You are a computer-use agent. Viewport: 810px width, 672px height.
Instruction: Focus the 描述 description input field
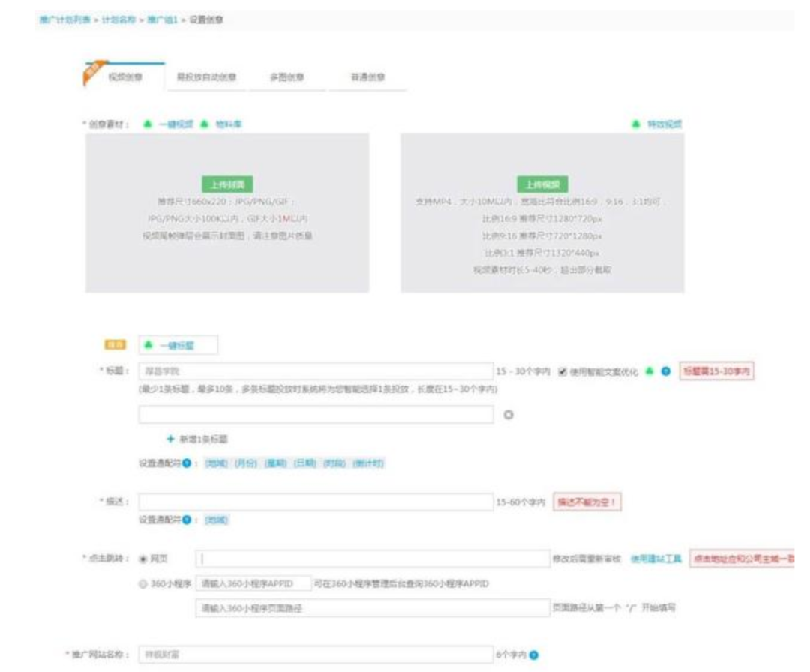click(x=316, y=502)
